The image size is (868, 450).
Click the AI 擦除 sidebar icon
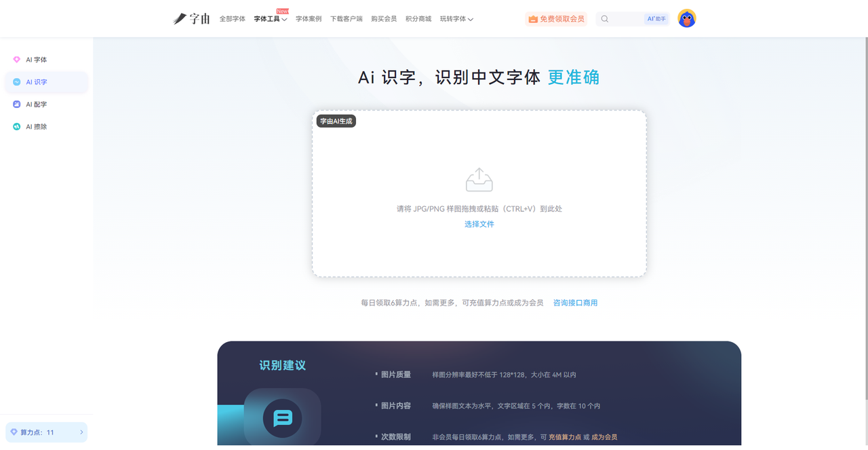pos(17,127)
